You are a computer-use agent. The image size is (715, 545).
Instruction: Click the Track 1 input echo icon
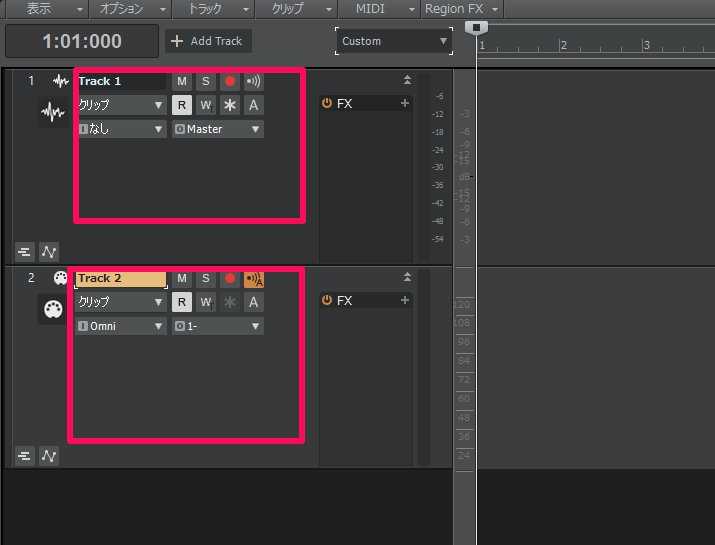coord(254,81)
